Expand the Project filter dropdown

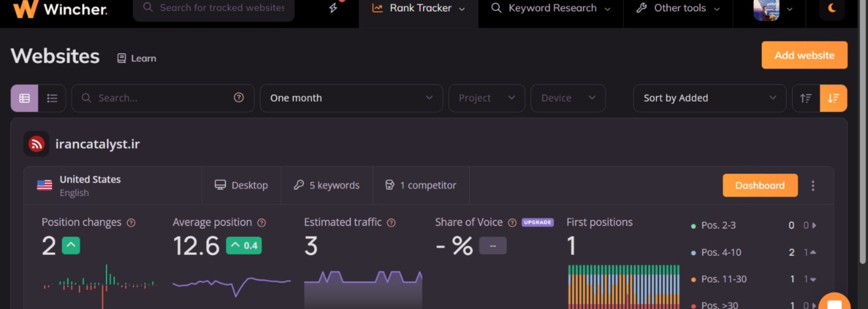486,98
